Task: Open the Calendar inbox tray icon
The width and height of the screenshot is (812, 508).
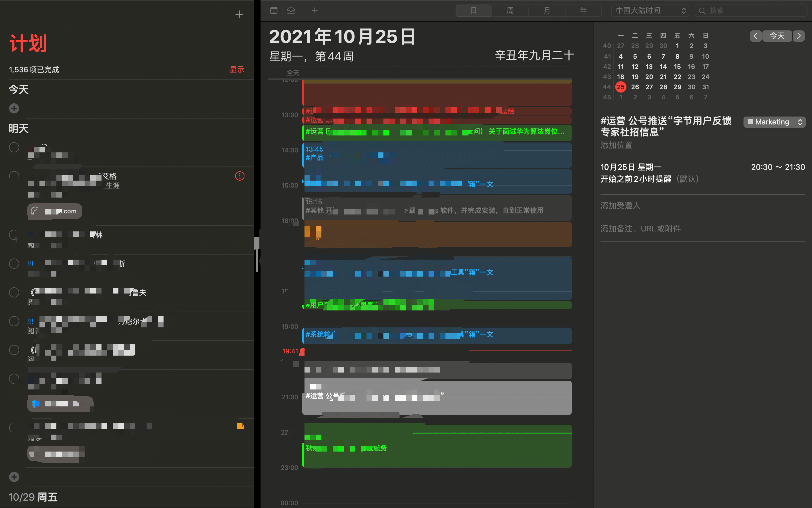Action: [x=291, y=10]
